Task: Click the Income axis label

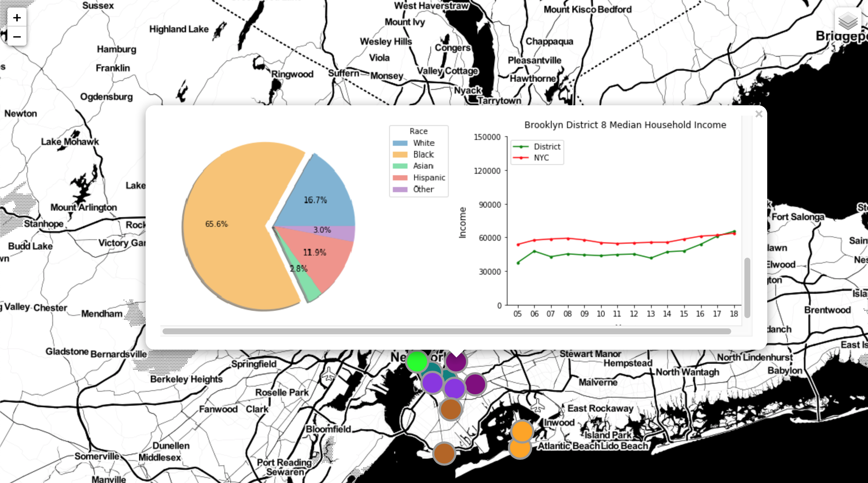Action: pos(462,222)
